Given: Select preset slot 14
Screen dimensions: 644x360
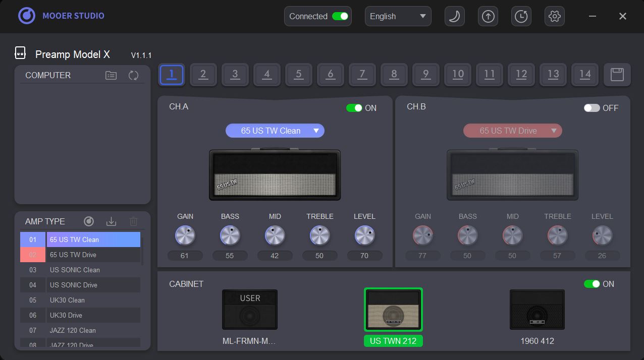Looking at the screenshot, I should pos(585,74).
